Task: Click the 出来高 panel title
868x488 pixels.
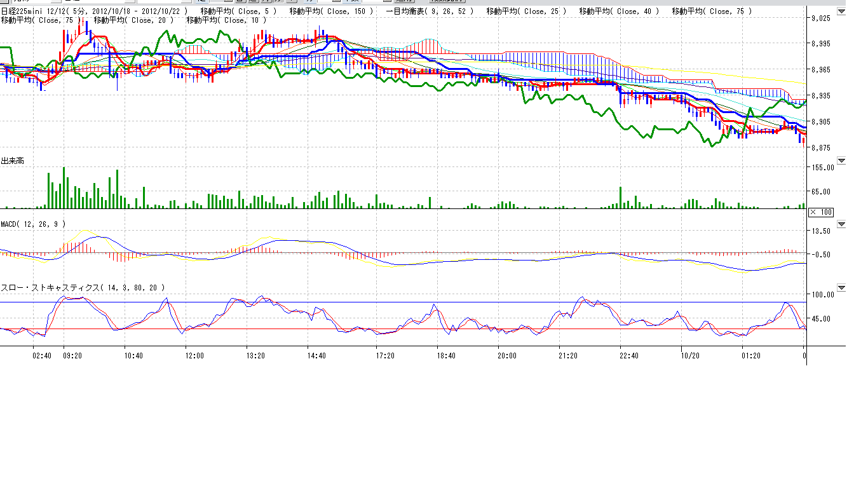Action: click(x=12, y=161)
